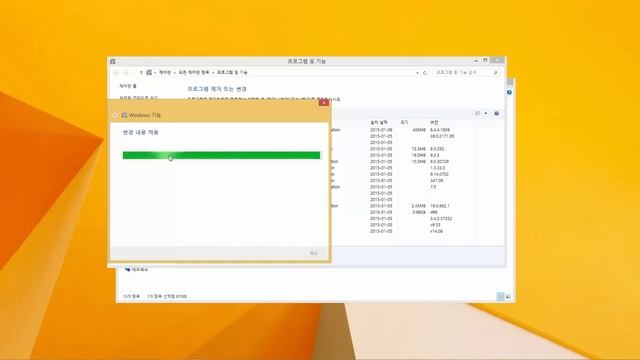Viewport: 640px width, 360px height.
Task: Select the 73.3MB size cell
Action: [x=418, y=149]
